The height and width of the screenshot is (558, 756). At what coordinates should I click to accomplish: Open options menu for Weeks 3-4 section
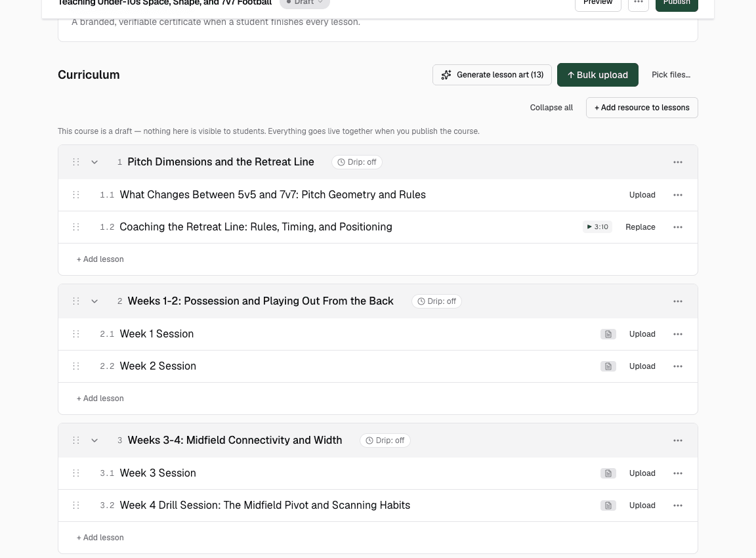[677, 440]
